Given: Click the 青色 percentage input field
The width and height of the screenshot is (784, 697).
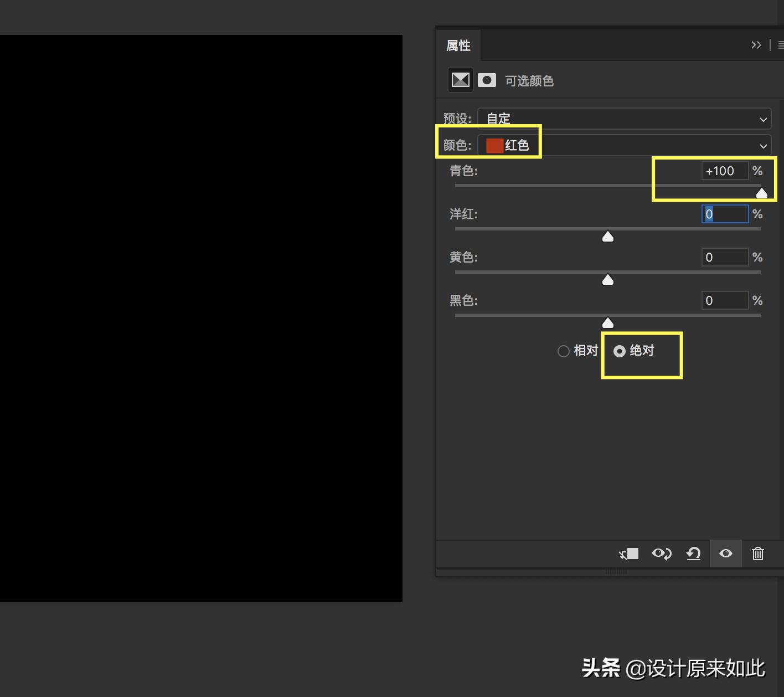Looking at the screenshot, I should click(x=725, y=171).
